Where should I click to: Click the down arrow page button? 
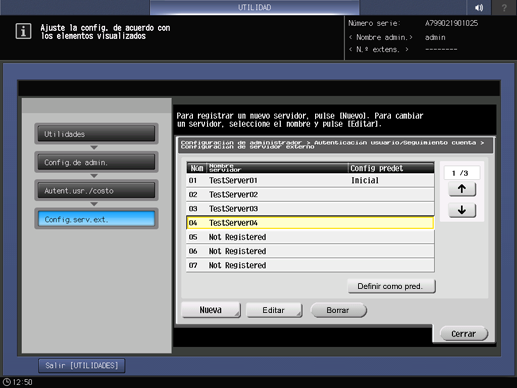(x=462, y=210)
